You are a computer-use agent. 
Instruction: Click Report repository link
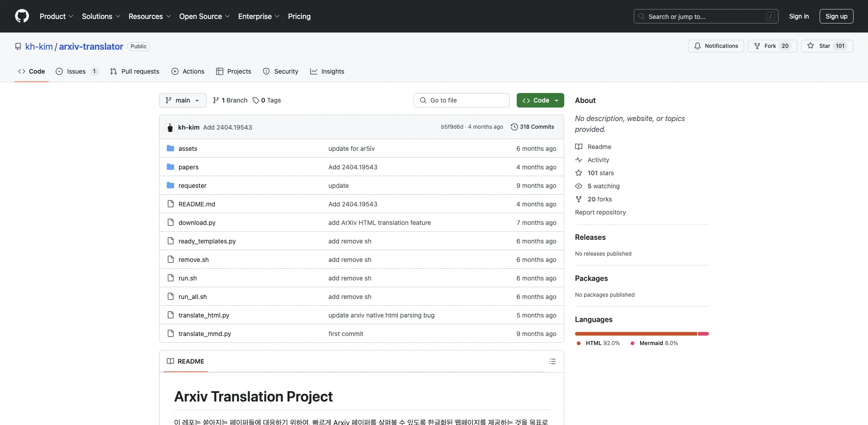pos(600,212)
